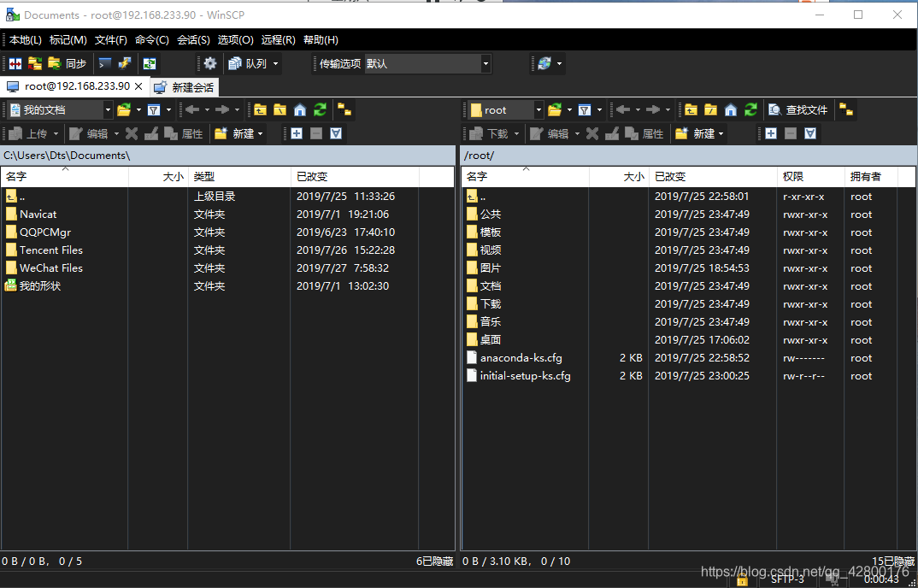This screenshot has height=588, width=918.
Task: Open the 新建会话 new session tab
Action: point(185,88)
